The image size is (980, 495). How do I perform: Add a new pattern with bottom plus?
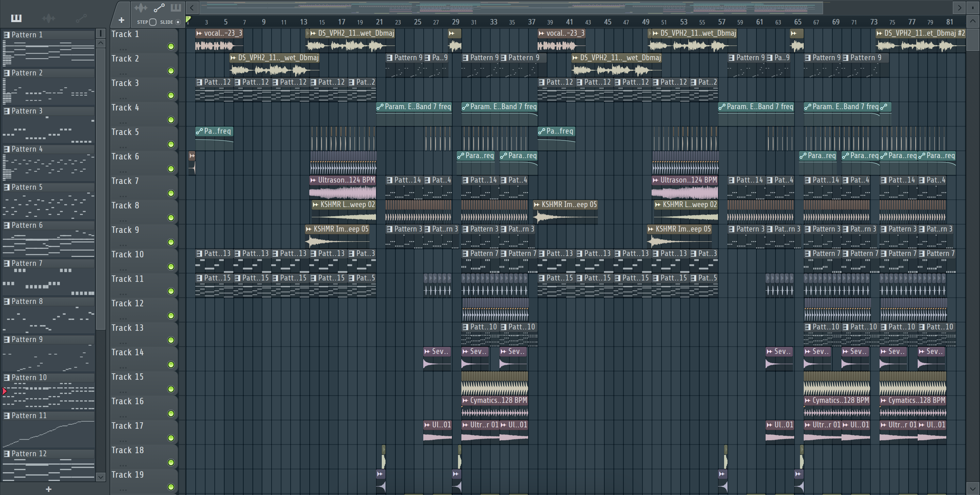[48, 489]
